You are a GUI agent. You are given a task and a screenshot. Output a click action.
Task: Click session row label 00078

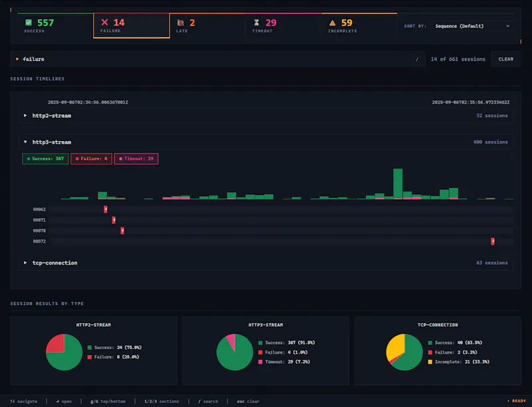[x=39, y=231]
